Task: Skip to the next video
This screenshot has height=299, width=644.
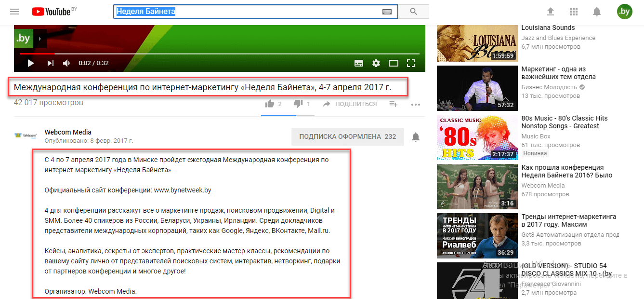Action: click(50, 63)
